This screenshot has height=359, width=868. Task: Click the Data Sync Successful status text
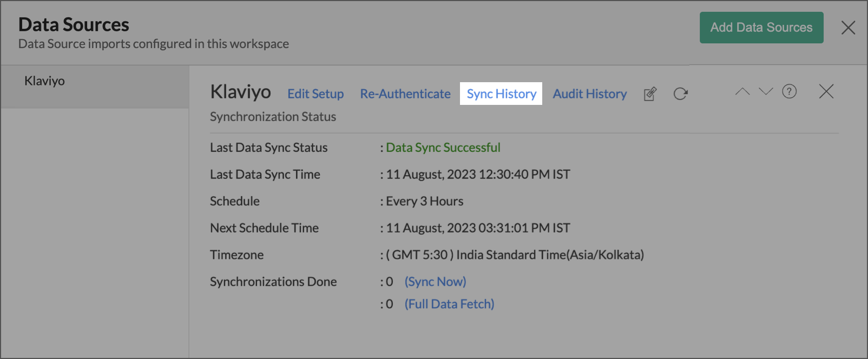(x=443, y=148)
